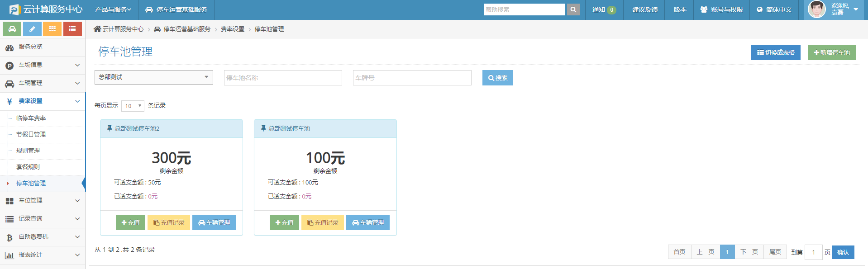This screenshot has height=269, width=868.
Task: Click the orange table grid shortcut icon
Action: coord(52,29)
